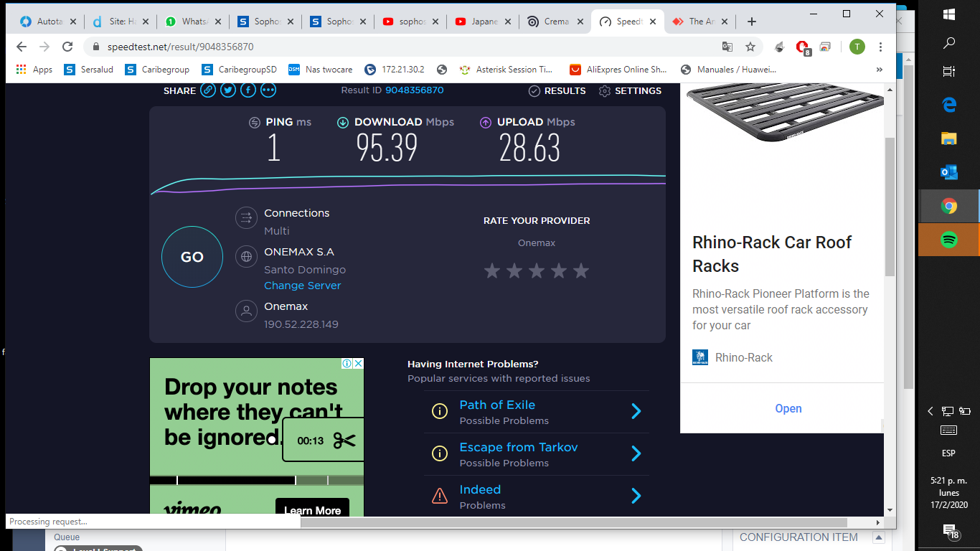Open speedtest SETTINGS
Viewport: 980px width, 551px height.
[630, 90]
